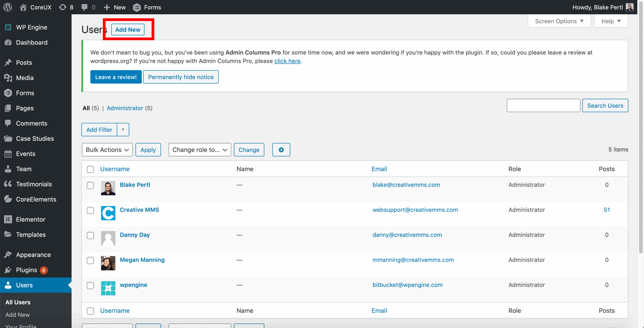Open Megan Manning user profile link

[x=142, y=260]
